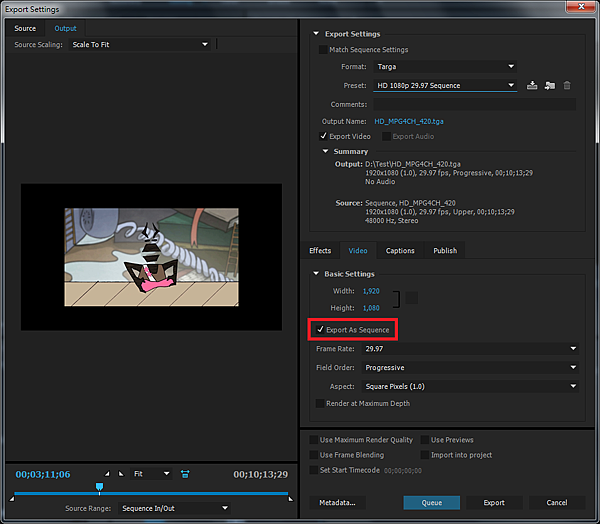The image size is (600, 524).
Task: Click the duration timecode 00;10;13;29
Action: click(x=261, y=474)
